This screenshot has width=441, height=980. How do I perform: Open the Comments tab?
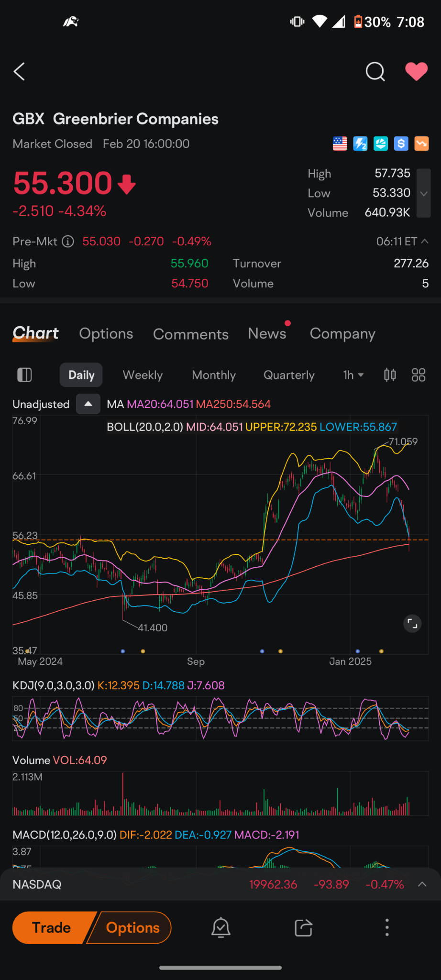pos(191,334)
